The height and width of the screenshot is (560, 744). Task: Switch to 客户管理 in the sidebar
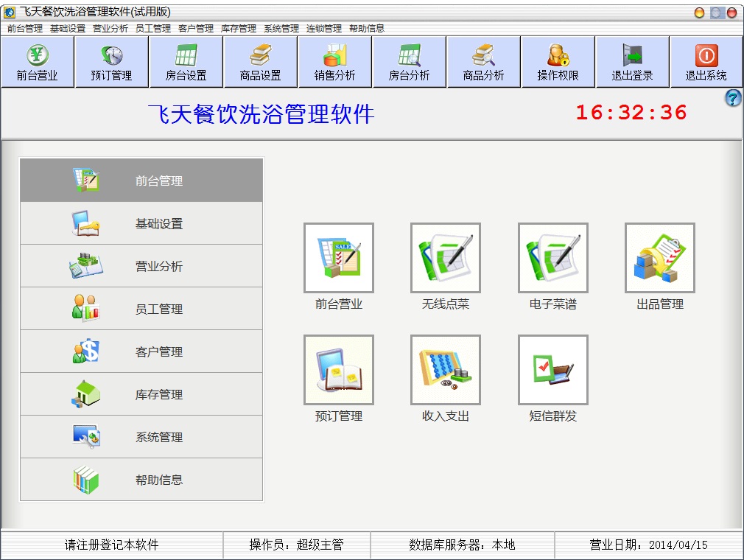click(141, 352)
